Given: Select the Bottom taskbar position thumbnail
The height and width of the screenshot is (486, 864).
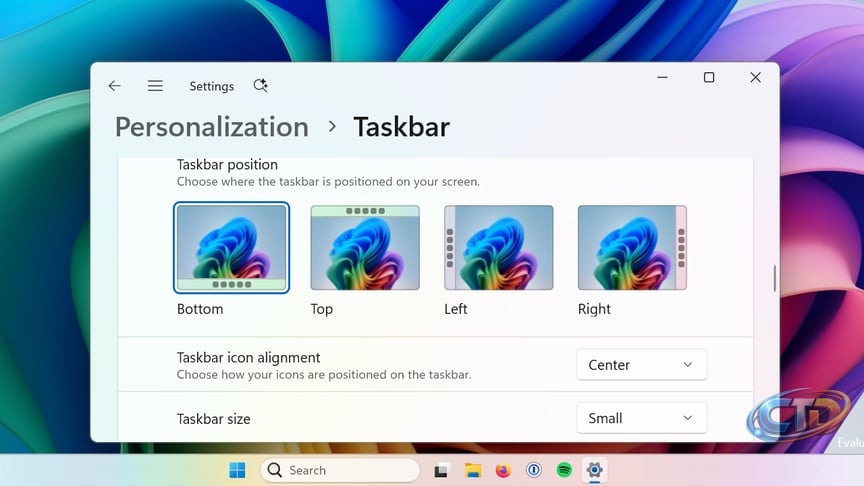Looking at the screenshot, I should click(231, 247).
